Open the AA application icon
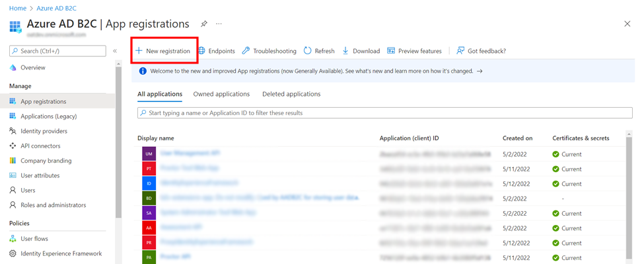644x264 pixels. pyautogui.click(x=149, y=228)
